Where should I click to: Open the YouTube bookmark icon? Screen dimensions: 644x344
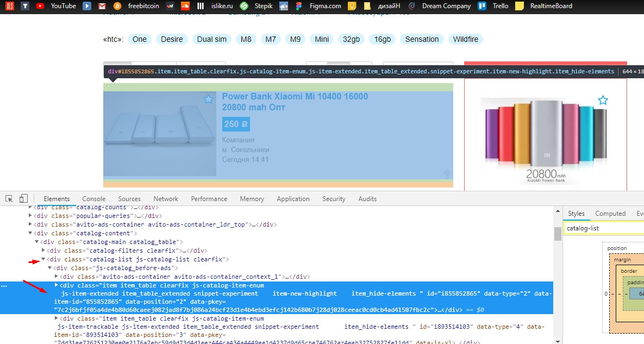40,6
